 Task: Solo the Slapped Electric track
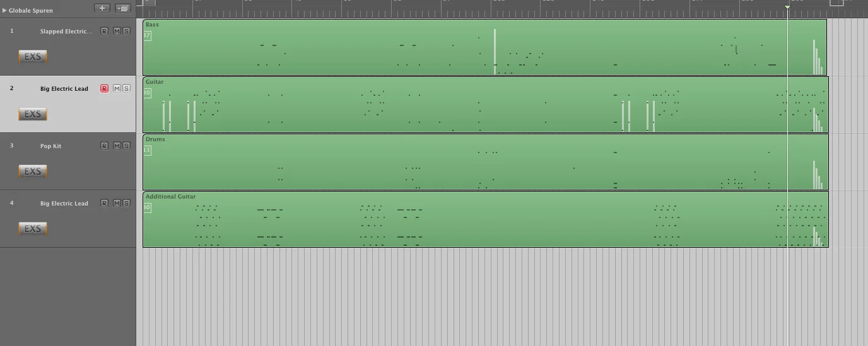click(126, 32)
